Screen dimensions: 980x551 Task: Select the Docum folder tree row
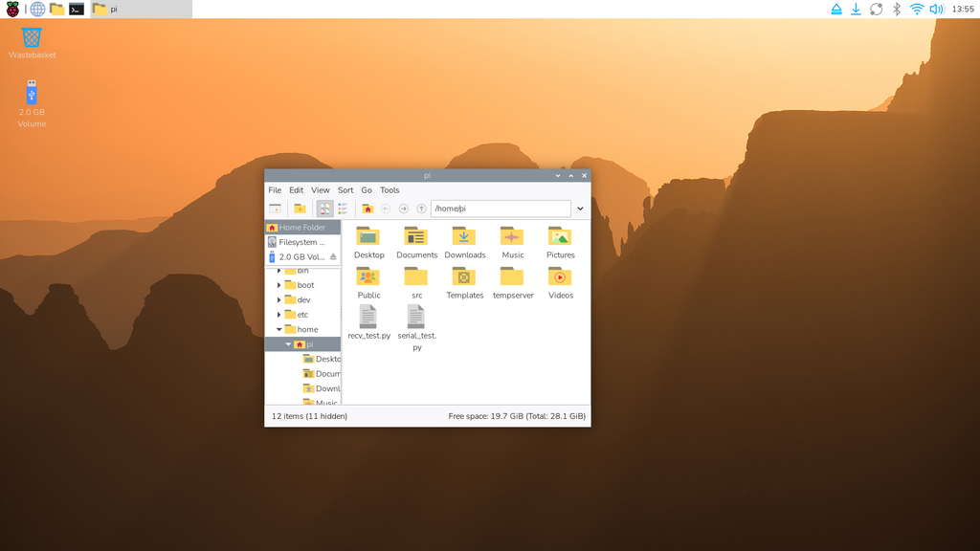pos(322,374)
